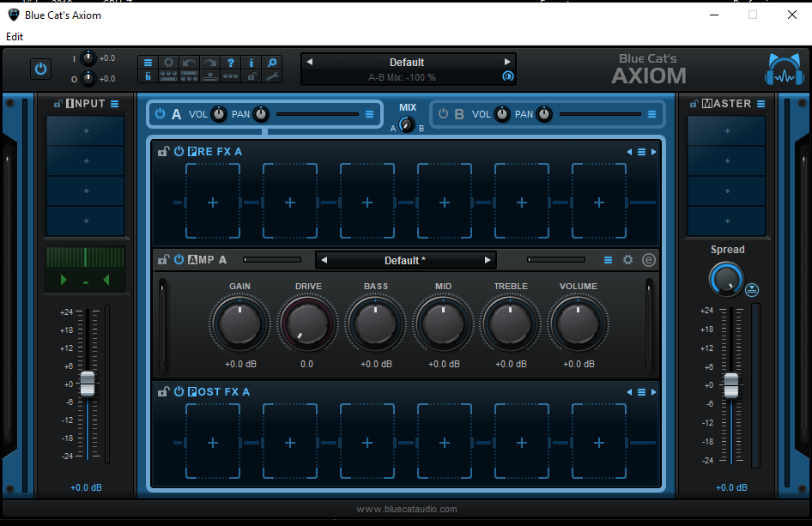The image size is (812, 526).
Task: Open the INPUT section menu
Action: (114, 104)
